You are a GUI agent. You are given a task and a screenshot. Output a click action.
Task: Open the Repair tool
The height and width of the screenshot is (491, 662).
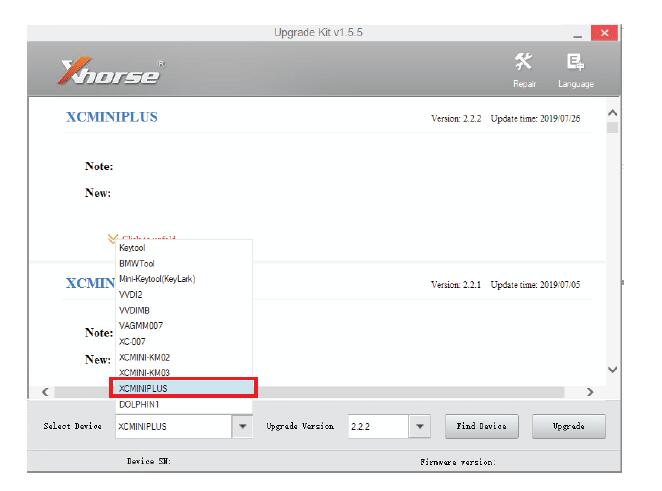click(x=524, y=70)
